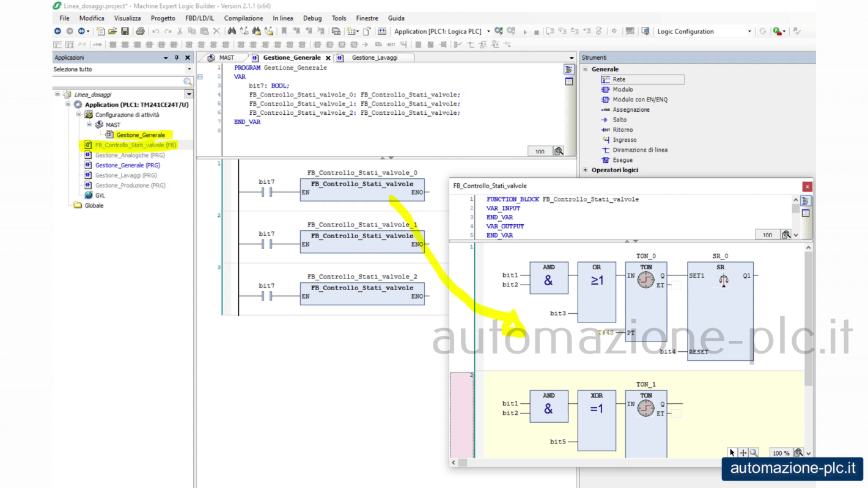This screenshot has height=488, width=868.
Task: Collapse the Linea_dosaggi tree node
Action: click(58, 95)
